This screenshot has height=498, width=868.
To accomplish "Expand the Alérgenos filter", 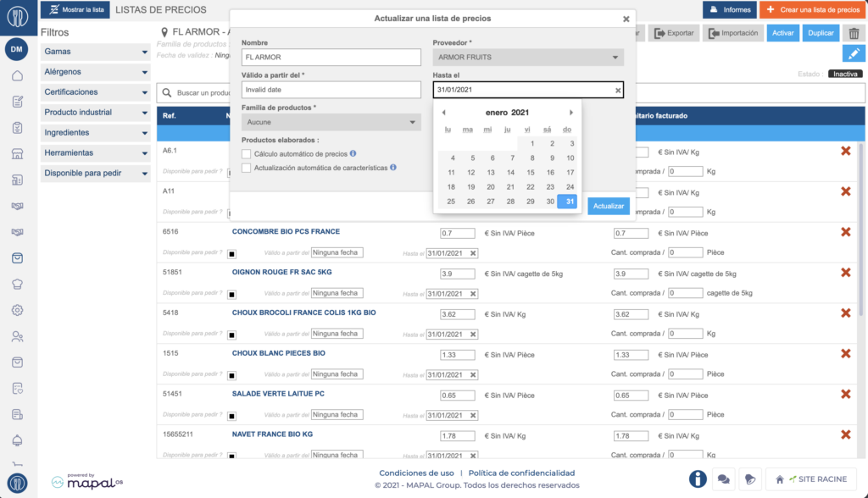I will pos(95,72).
